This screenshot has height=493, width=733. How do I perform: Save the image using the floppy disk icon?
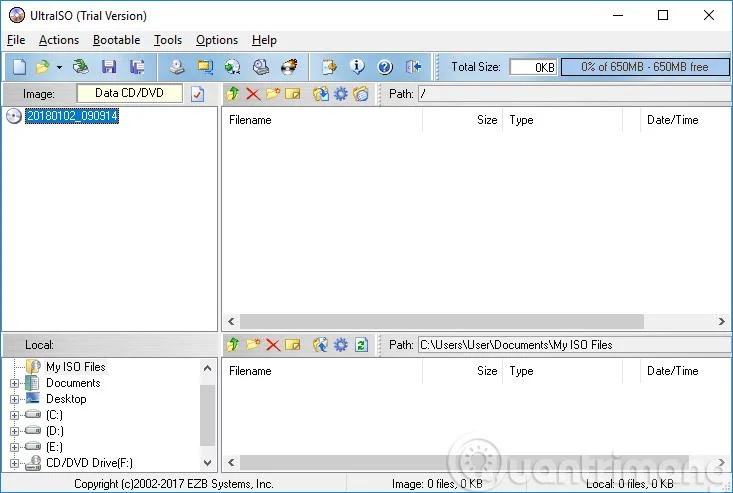[x=109, y=67]
